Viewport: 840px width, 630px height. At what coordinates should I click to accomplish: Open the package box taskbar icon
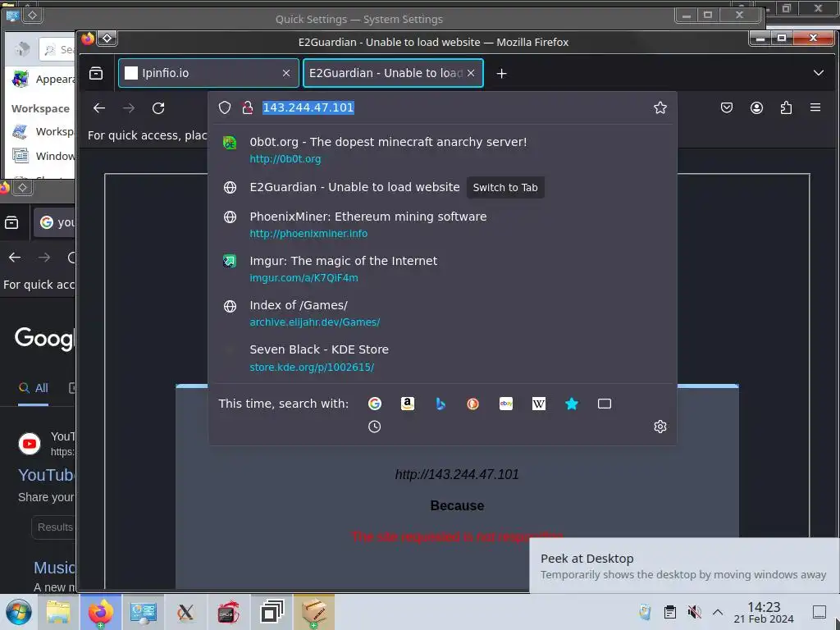click(x=313, y=612)
